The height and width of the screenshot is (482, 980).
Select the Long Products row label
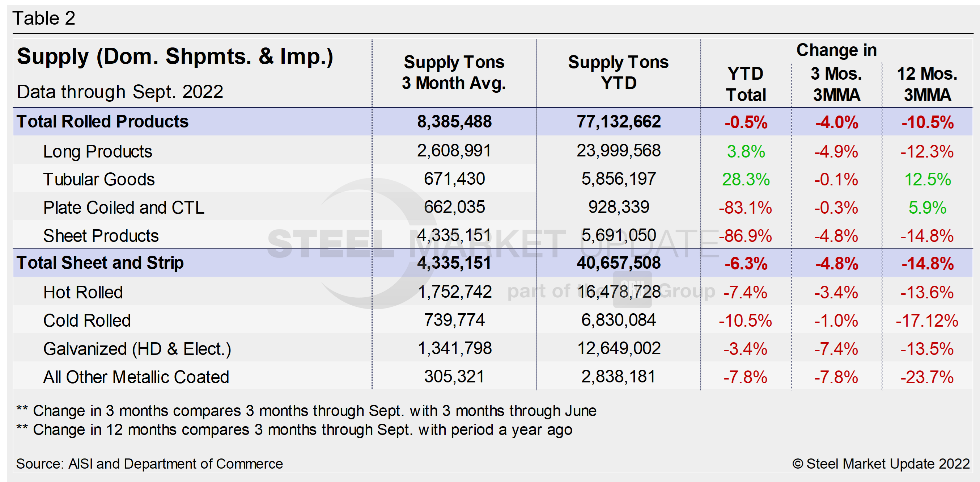point(97,151)
